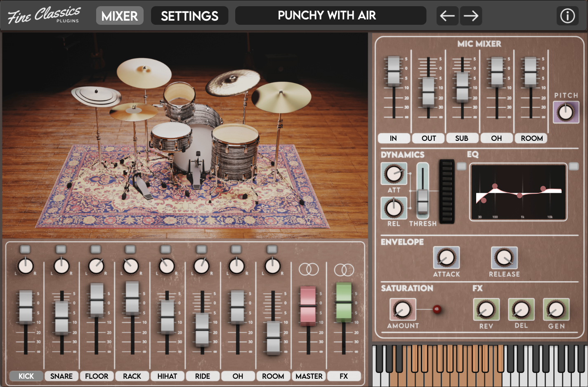Open the PUNCHY WITH AIR preset selector

click(330, 16)
